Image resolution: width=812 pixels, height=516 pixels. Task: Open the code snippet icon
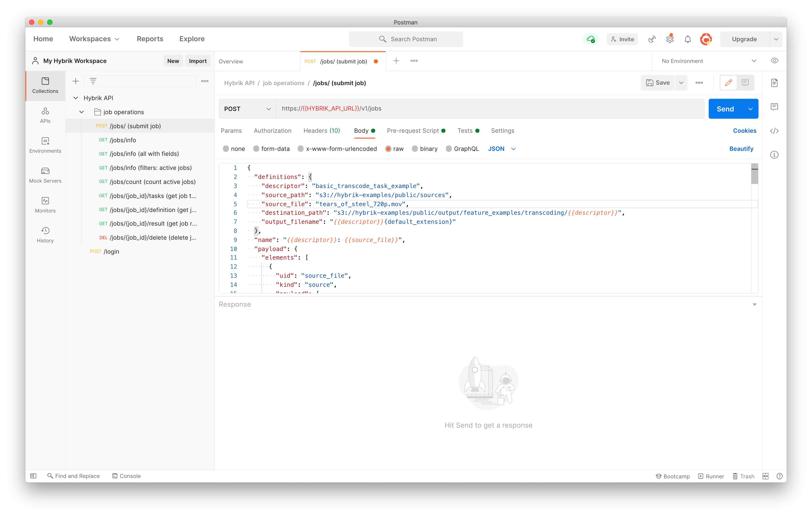[x=775, y=131]
